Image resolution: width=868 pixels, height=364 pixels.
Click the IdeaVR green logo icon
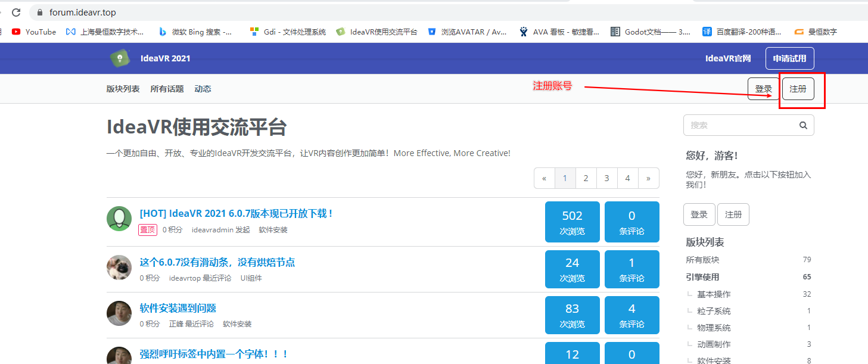coord(120,58)
